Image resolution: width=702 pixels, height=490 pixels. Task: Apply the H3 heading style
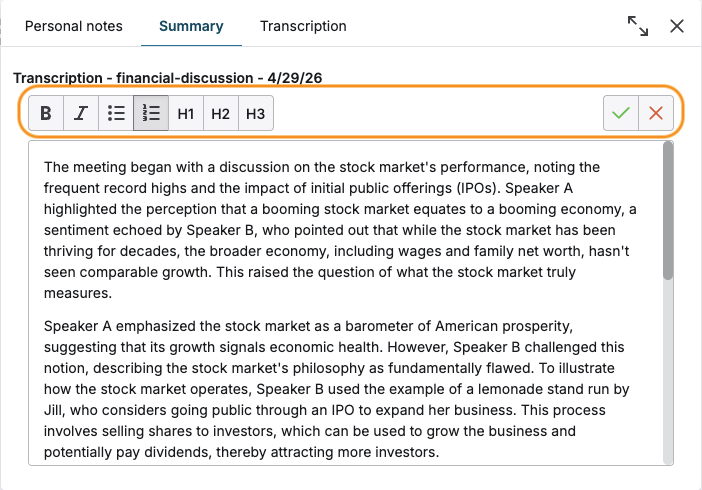[256, 113]
